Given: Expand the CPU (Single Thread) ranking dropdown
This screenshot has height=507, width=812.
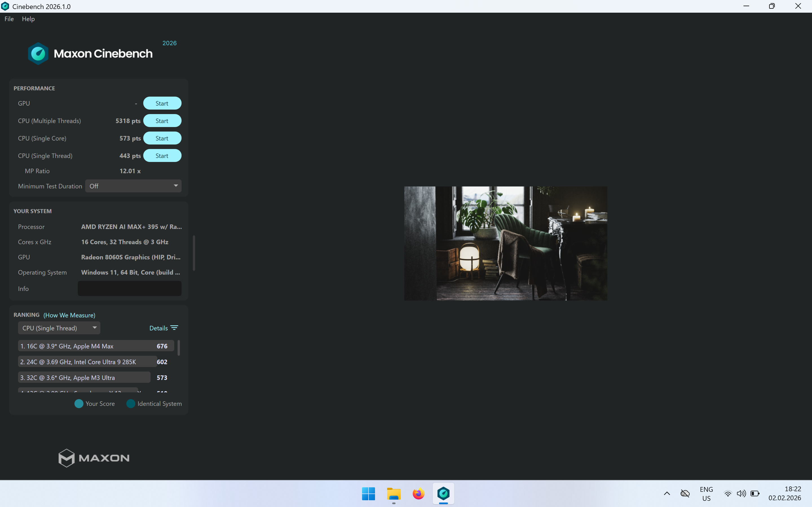Looking at the screenshot, I should 59,328.
